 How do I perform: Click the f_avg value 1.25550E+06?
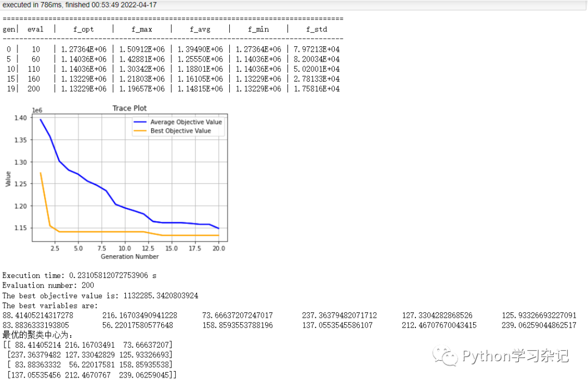tap(200, 59)
